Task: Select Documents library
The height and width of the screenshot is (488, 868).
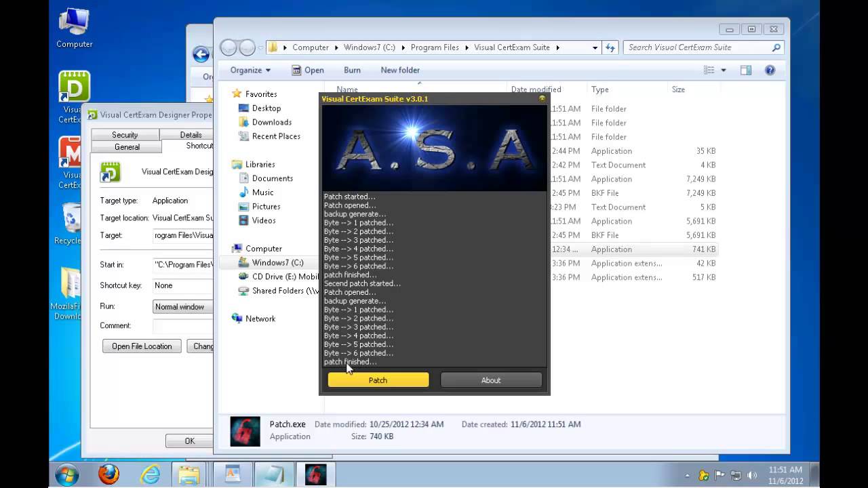Action: coord(273,178)
